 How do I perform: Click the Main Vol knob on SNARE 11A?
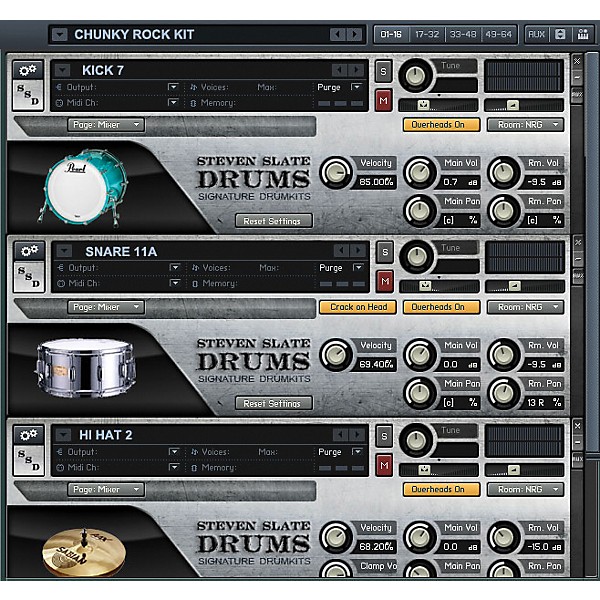tap(420, 355)
